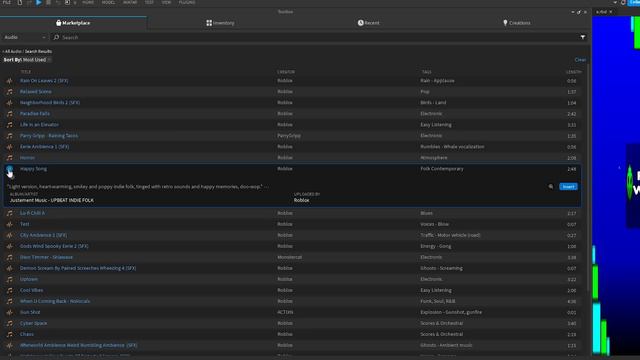Play the Parry Gripp Raining Tacos icon

pos(9,136)
